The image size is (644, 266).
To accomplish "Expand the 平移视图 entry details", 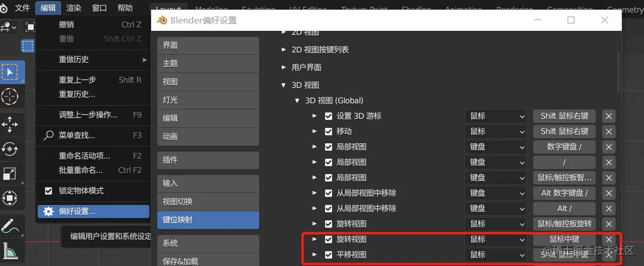I will [x=315, y=255].
